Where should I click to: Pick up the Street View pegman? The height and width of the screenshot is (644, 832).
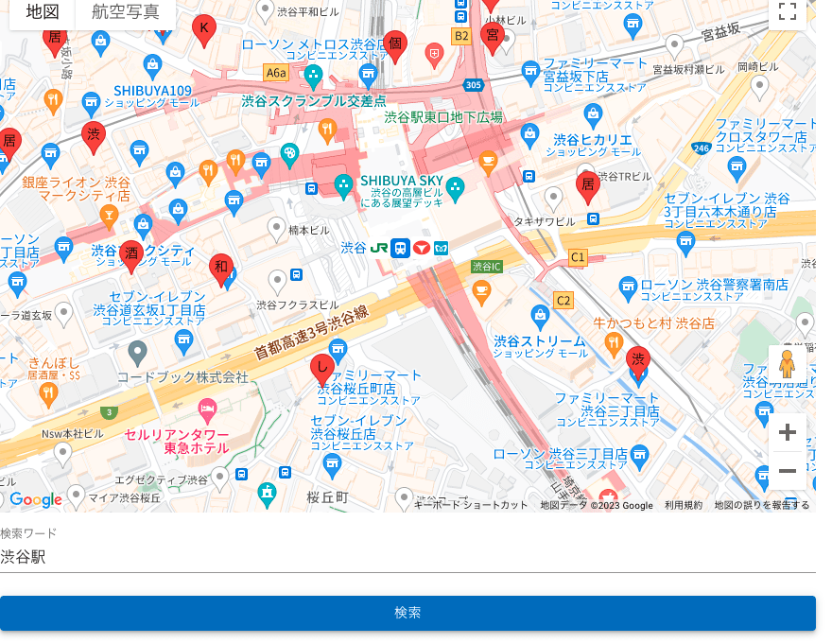pyautogui.click(x=788, y=364)
